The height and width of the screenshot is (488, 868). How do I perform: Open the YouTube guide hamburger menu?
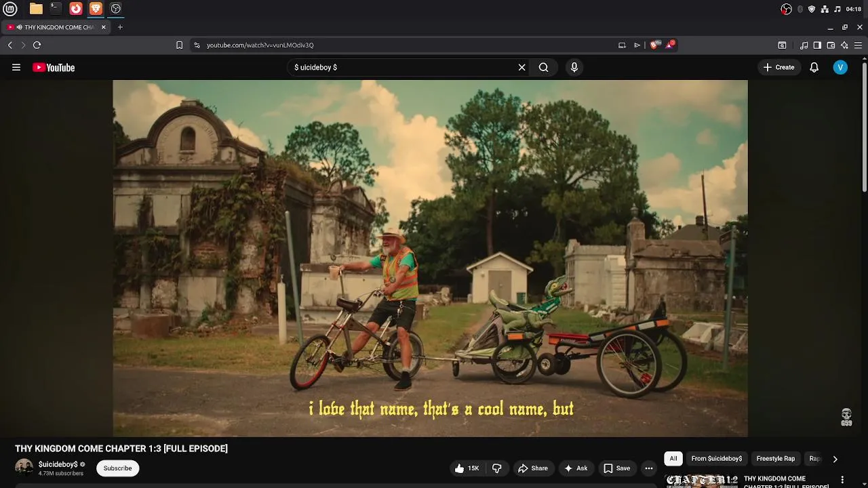(16, 67)
